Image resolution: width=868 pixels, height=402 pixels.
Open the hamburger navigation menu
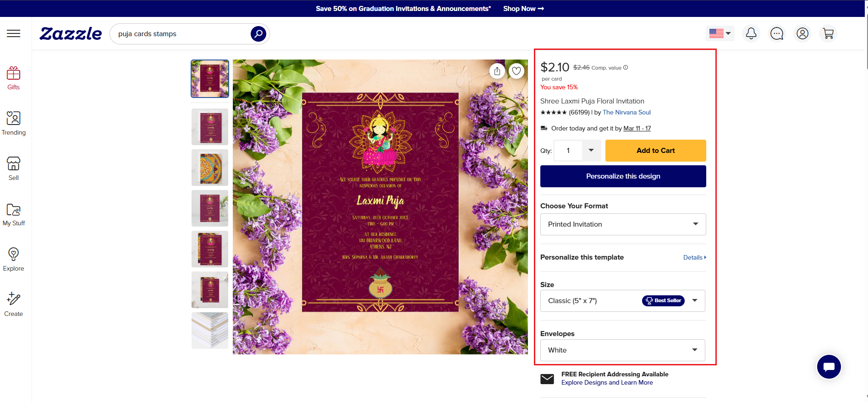(x=14, y=33)
